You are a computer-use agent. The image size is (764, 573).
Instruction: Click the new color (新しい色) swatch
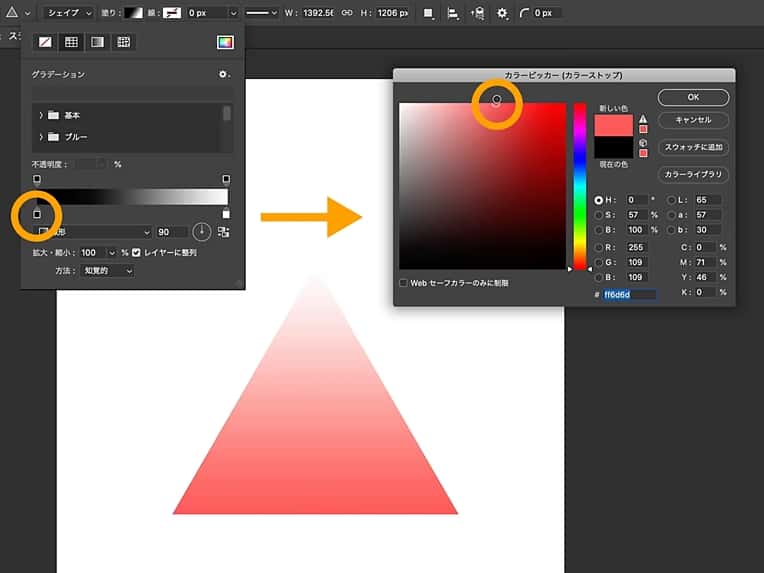click(x=613, y=125)
